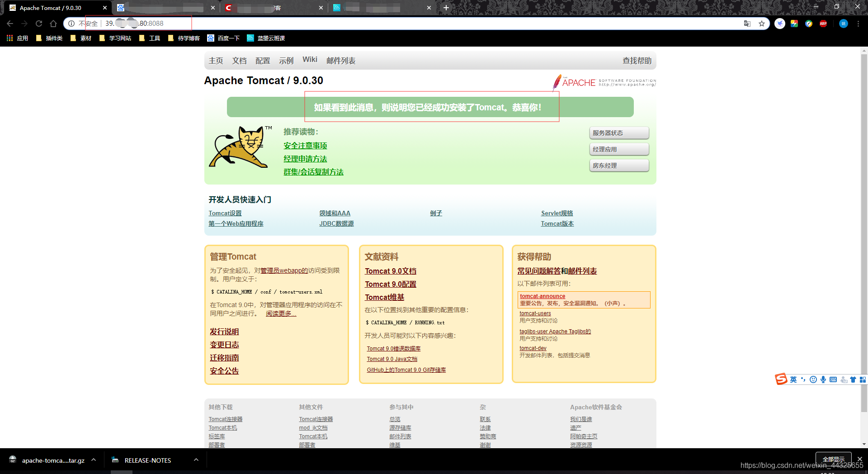Click the Sogou soft keyboard icon
This screenshot has height=474, width=868.
pyautogui.click(x=833, y=379)
